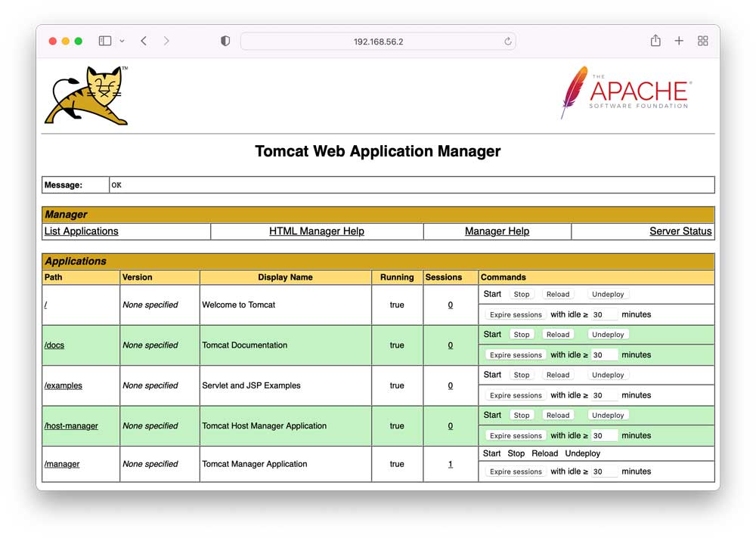Edit idle minutes field for Welcome to Tomcat
Image resolution: width=756 pixels, height=538 pixels.
tap(604, 315)
